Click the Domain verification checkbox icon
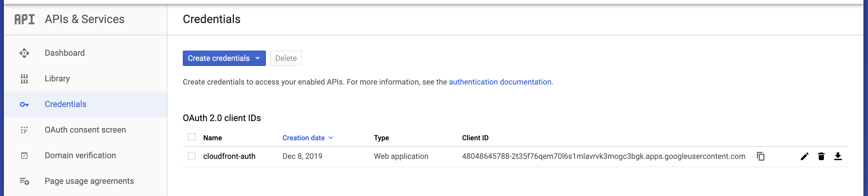The width and height of the screenshot is (868, 196). [x=24, y=156]
